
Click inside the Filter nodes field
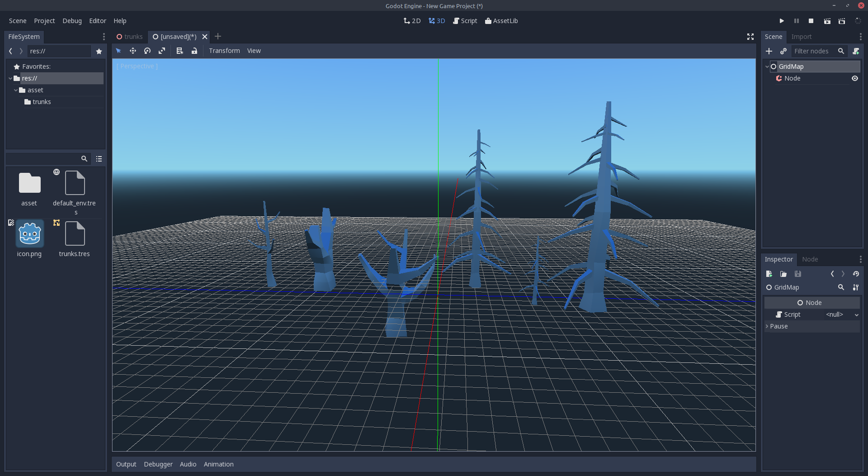pos(814,51)
